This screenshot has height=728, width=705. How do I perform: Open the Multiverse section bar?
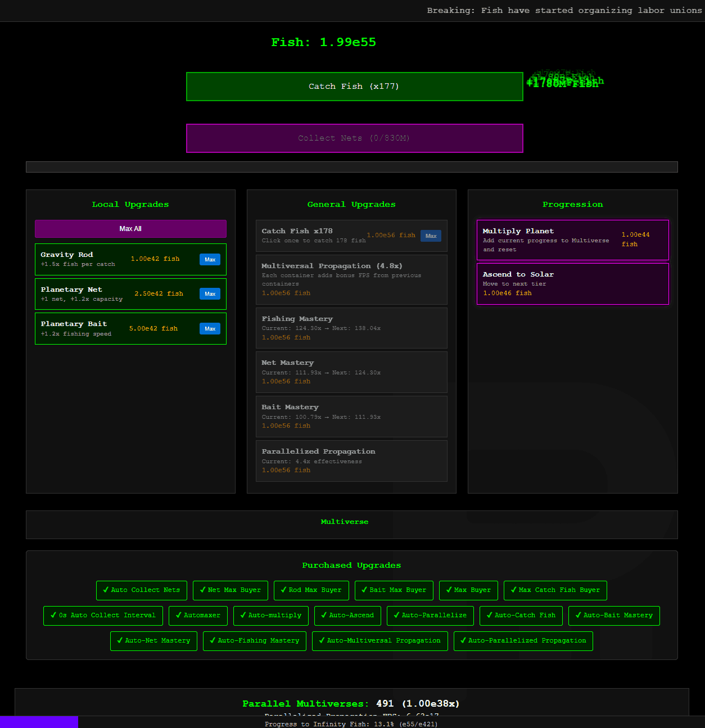point(352,524)
